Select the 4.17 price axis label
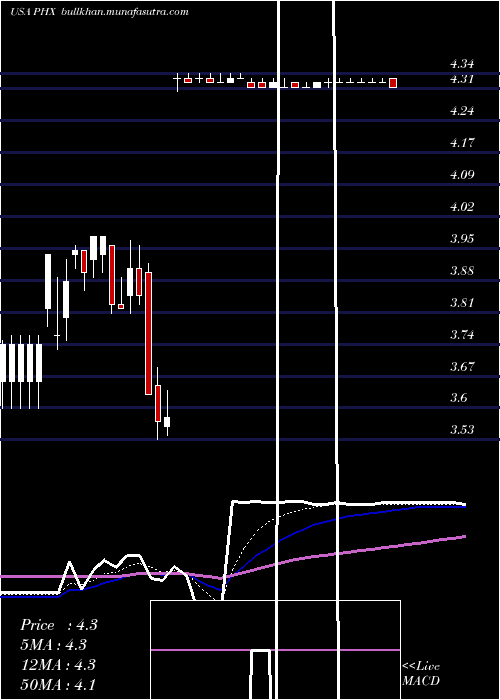The image size is (500, 700). 462,143
